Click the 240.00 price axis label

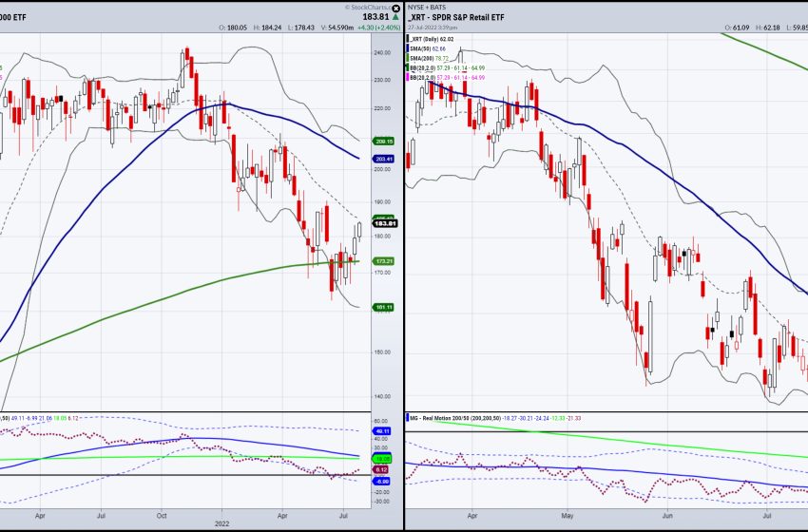382,52
